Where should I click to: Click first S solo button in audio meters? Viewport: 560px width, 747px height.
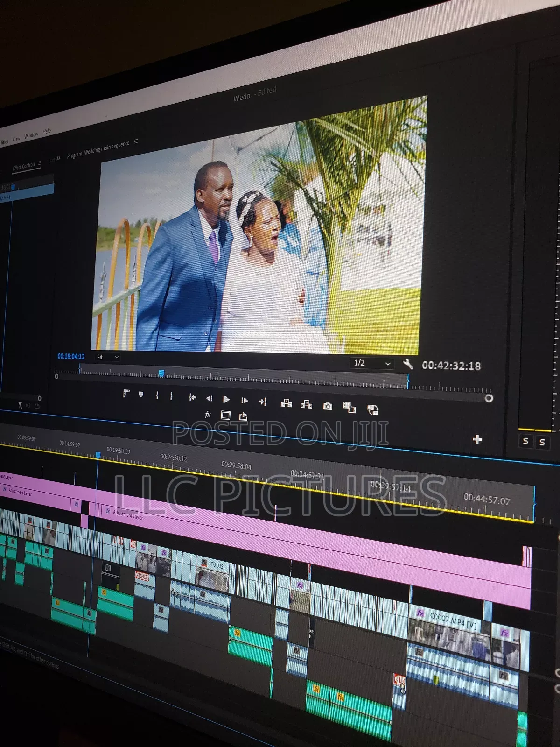(x=525, y=441)
